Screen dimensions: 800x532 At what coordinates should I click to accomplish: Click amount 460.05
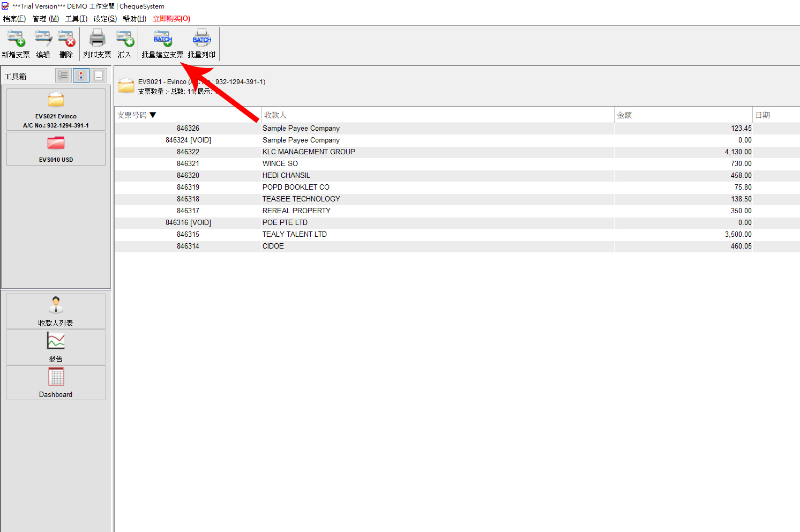(x=741, y=246)
